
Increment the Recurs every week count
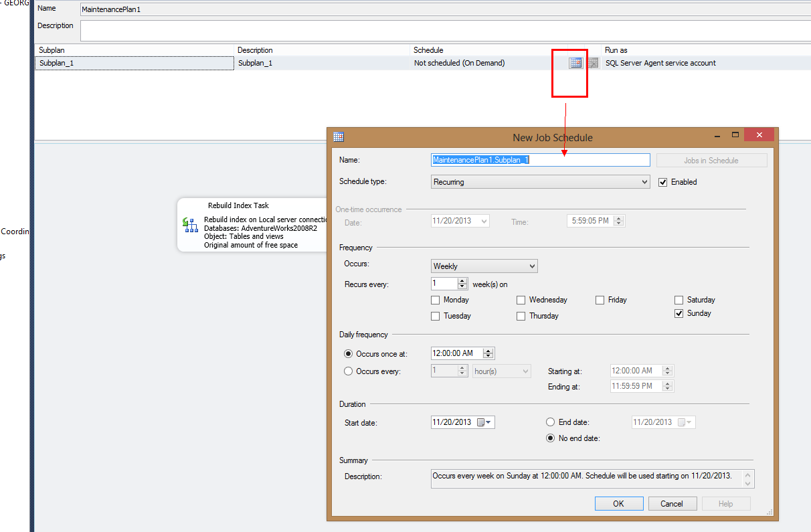(x=461, y=280)
